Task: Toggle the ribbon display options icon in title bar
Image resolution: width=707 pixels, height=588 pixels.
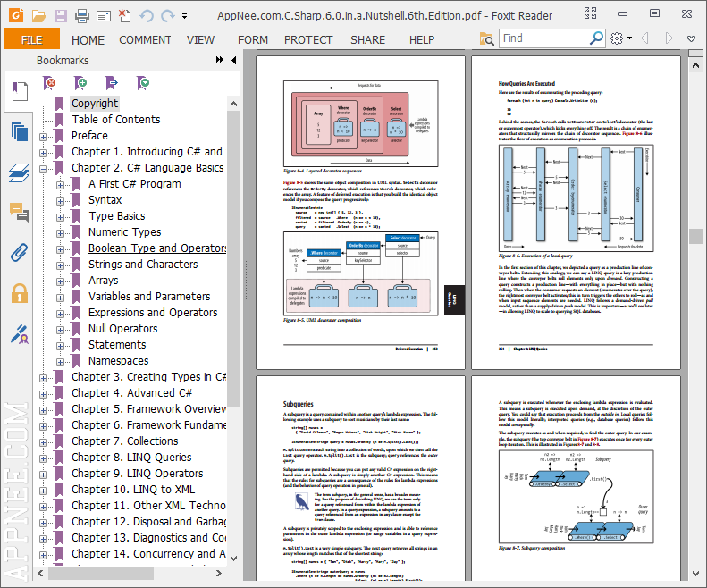Action: pyautogui.click(x=590, y=13)
